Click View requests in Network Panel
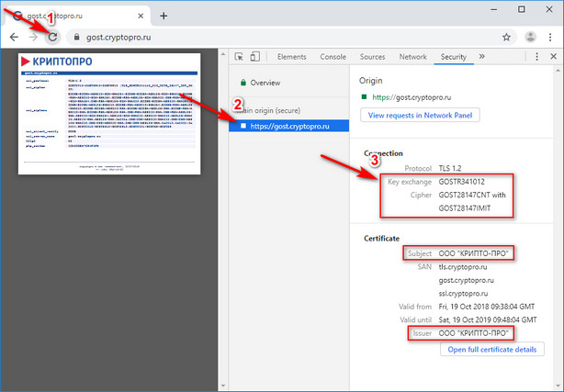Viewport: 564px width, 392px height. coord(420,115)
